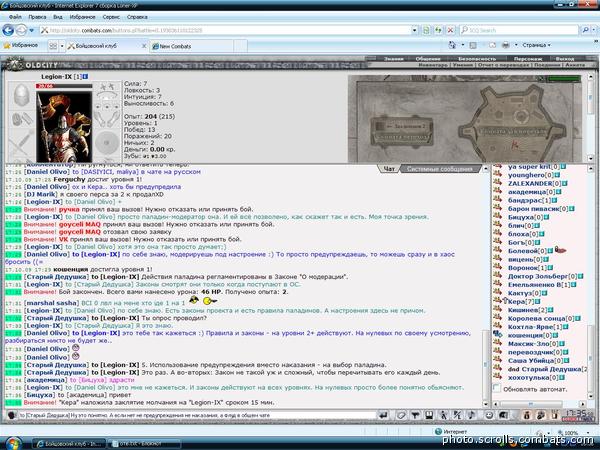Click the red HP bar above avatar
The height and width of the screenshot is (450, 600).
tap(64, 86)
